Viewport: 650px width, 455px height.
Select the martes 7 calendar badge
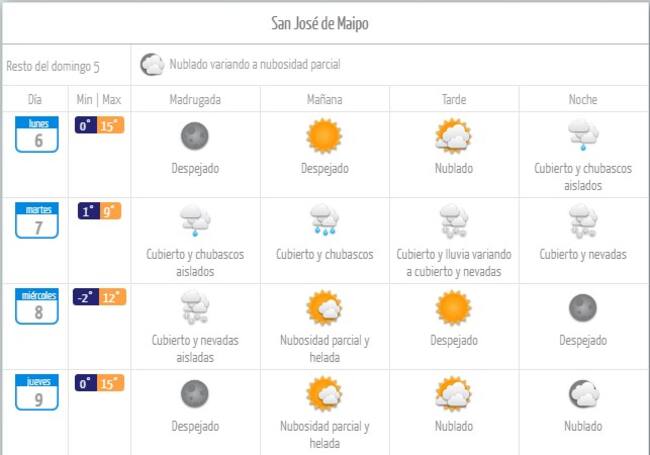pyautogui.click(x=37, y=220)
